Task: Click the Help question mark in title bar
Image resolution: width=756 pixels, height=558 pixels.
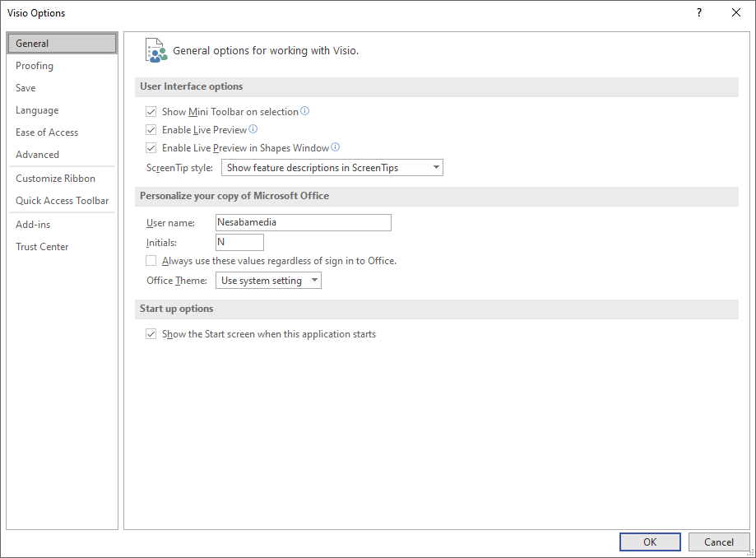Action: tap(699, 12)
